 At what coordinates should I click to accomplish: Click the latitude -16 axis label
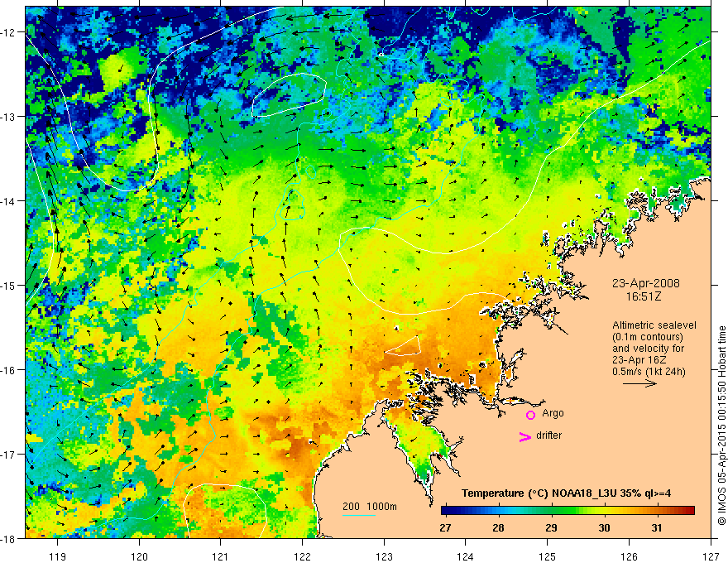point(8,370)
